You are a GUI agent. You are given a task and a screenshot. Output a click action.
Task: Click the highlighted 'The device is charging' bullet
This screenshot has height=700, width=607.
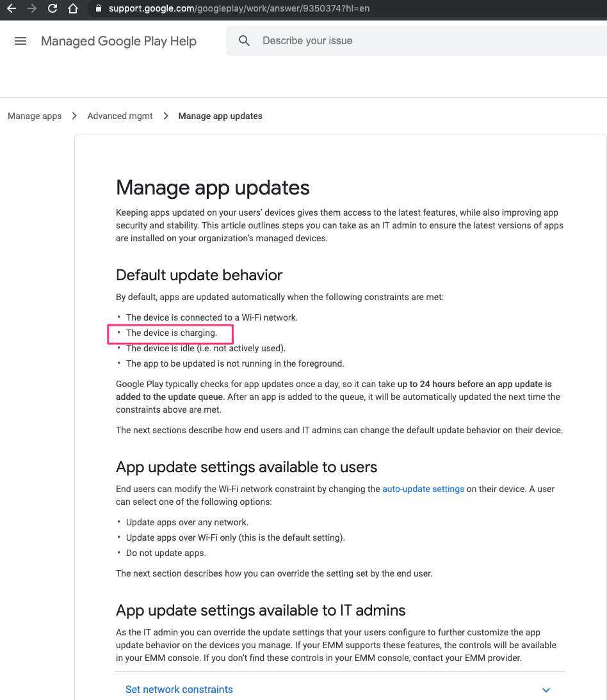(x=171, y=333)
